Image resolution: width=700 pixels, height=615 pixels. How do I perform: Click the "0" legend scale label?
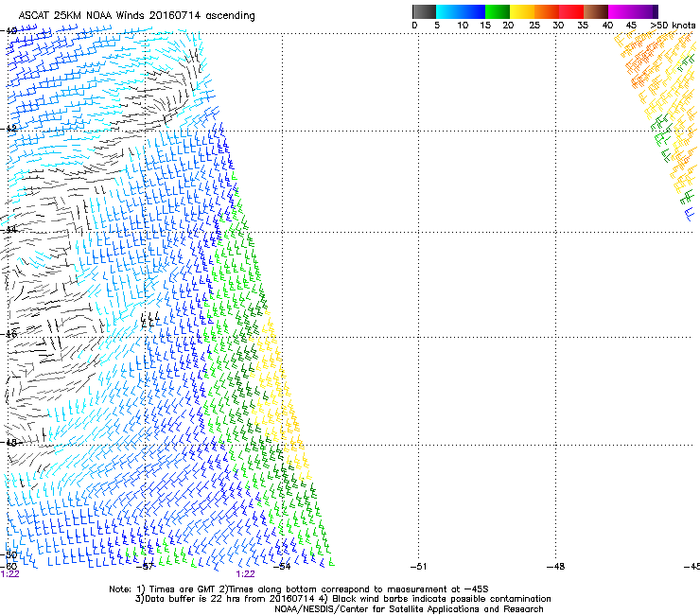pyautogui.click(x=414, y=26)
